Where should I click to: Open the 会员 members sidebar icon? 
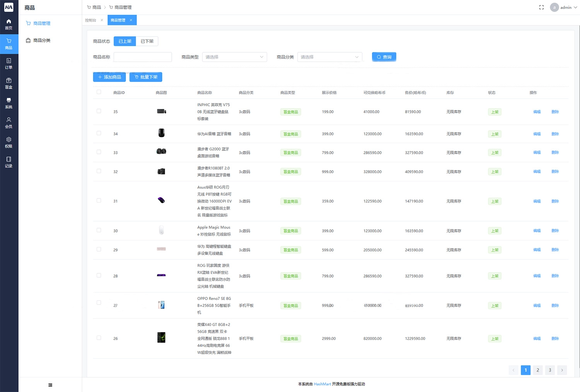point(9,123)
